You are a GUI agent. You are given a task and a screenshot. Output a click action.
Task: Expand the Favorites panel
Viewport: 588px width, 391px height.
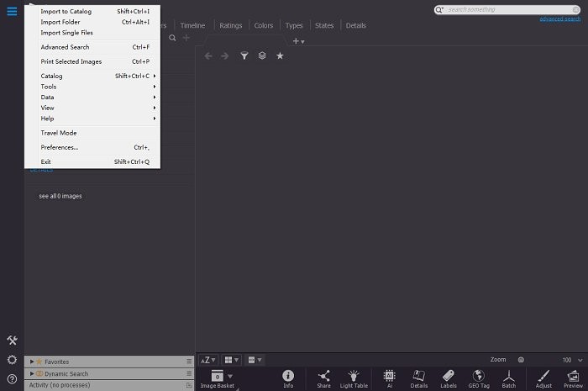coord(32,362)
